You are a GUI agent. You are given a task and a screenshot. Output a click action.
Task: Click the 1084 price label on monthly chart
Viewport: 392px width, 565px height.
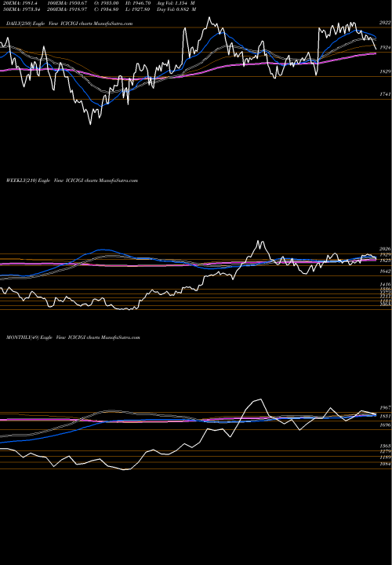click(x=385, y=465)
